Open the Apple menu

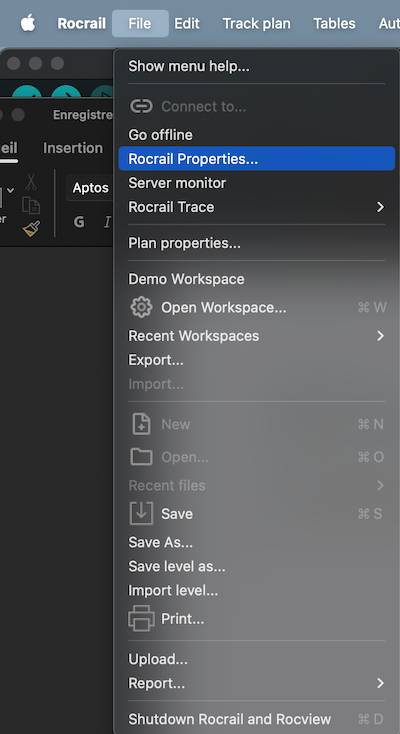pos(28,23)
